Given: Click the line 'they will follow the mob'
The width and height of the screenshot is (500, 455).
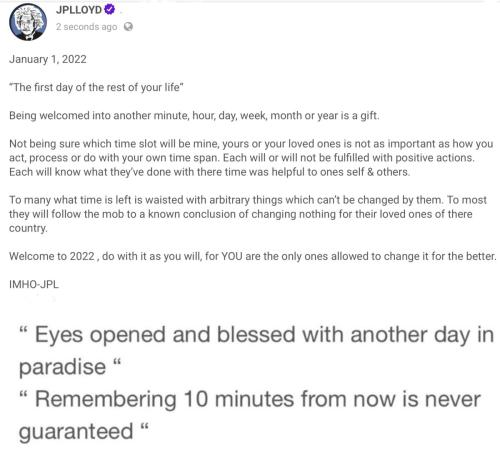Looking at the screenshot, I should pyautogui.click(x=241, y=214).
